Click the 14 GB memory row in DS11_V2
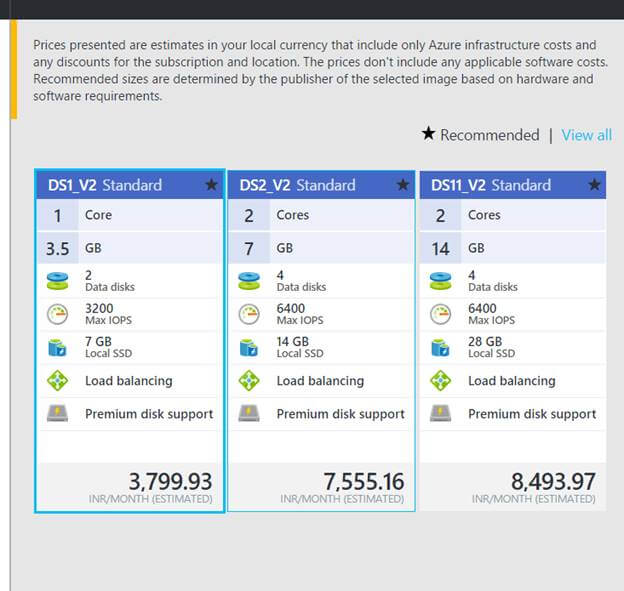Screen dimensions: 624x591 (x=513, y=248)
